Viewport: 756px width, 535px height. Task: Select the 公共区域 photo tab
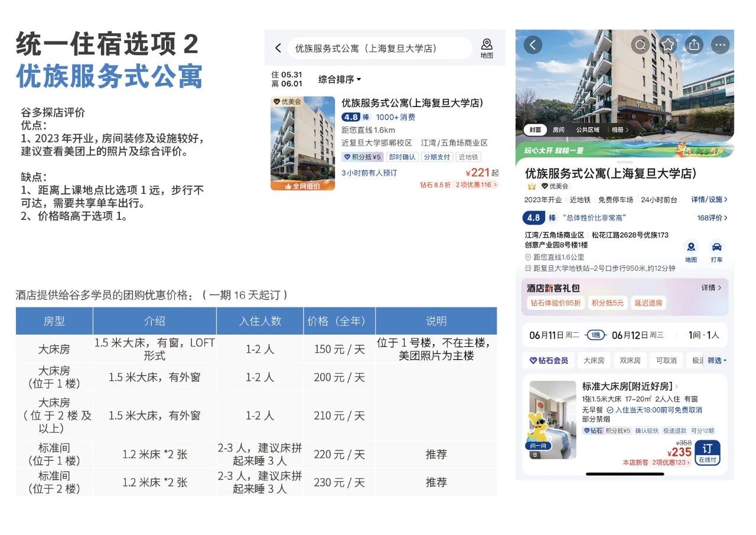[x=588, y=130]
